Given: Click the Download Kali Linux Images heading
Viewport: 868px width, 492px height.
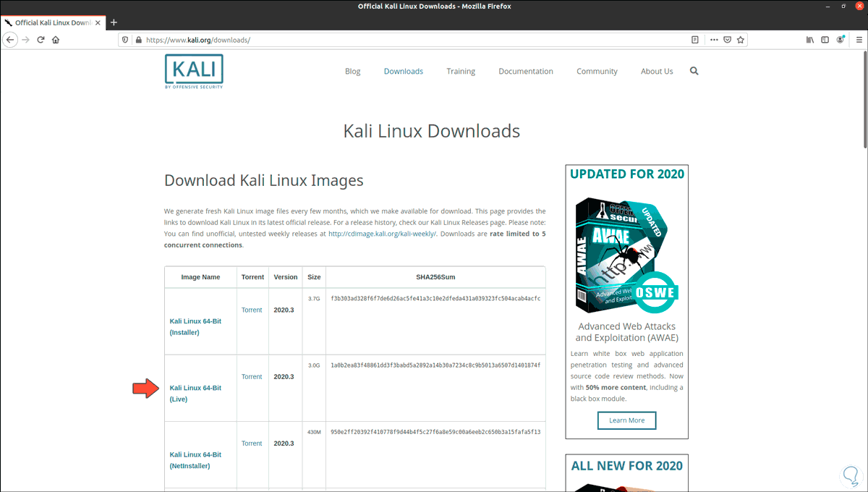Looking at the screenshot, I should tap(264, 180).
